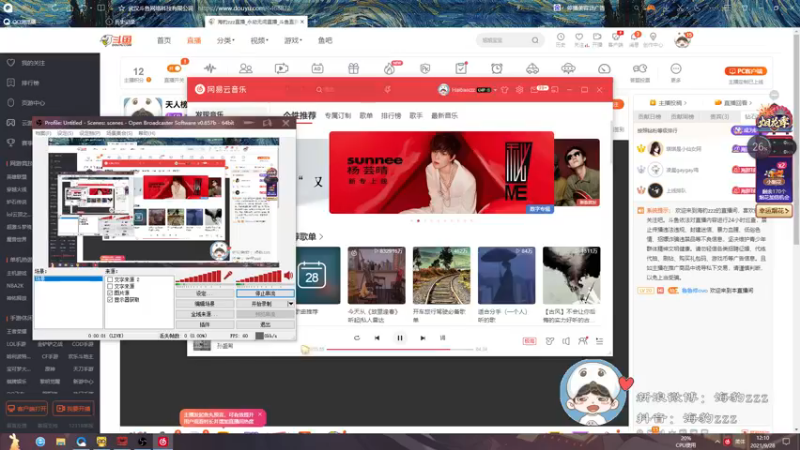Open NetEase skin shirt icon
This screenshot has height=450, width=800.
click(505, 90)
